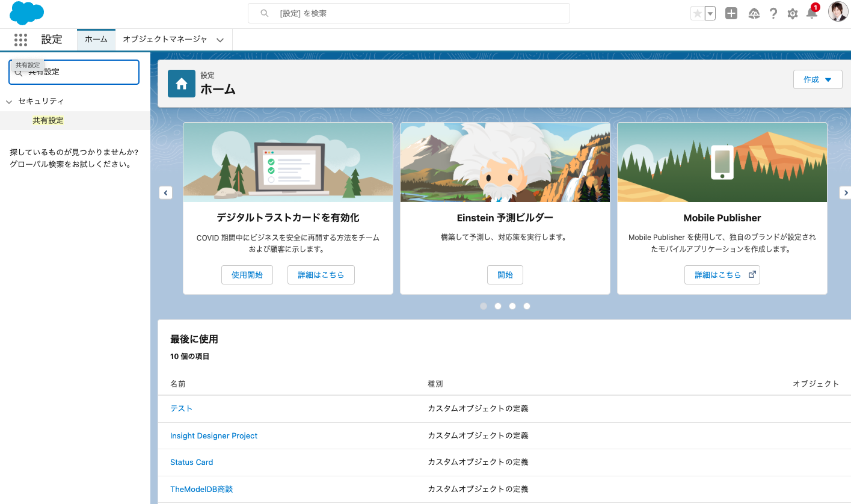
Task: Click the 名前 column header
Action: [178, 384]
